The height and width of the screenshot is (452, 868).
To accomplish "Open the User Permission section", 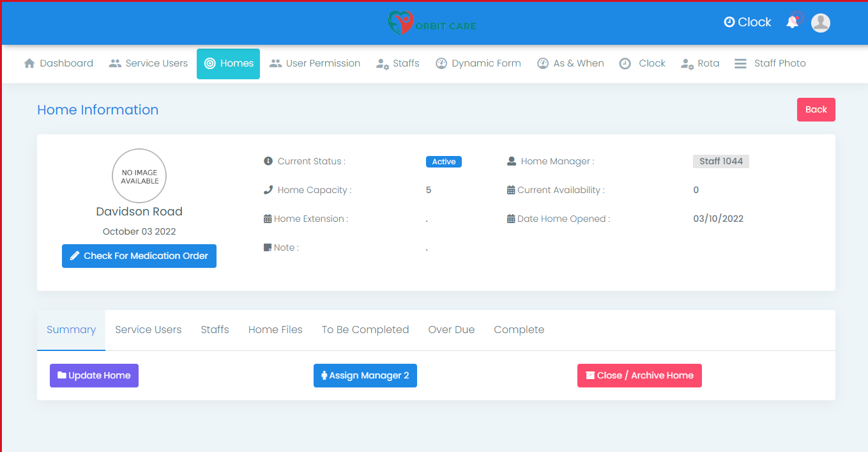I will pos(315,63).
